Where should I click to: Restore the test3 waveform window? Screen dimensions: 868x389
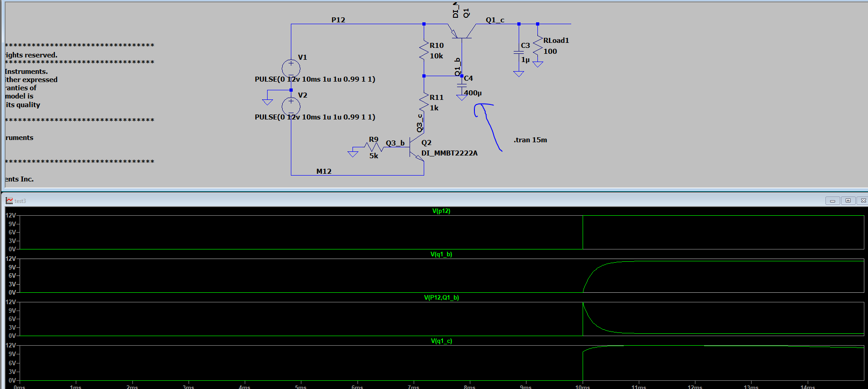848,201
